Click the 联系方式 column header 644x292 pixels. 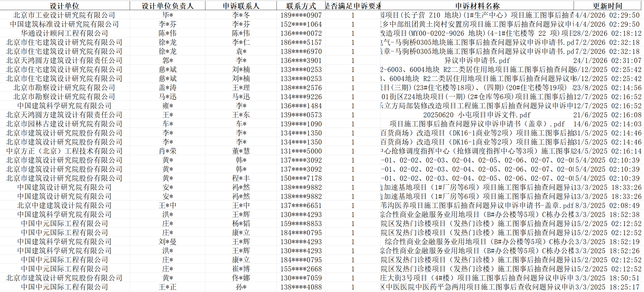pyautogui.click(x=301, y=6)
